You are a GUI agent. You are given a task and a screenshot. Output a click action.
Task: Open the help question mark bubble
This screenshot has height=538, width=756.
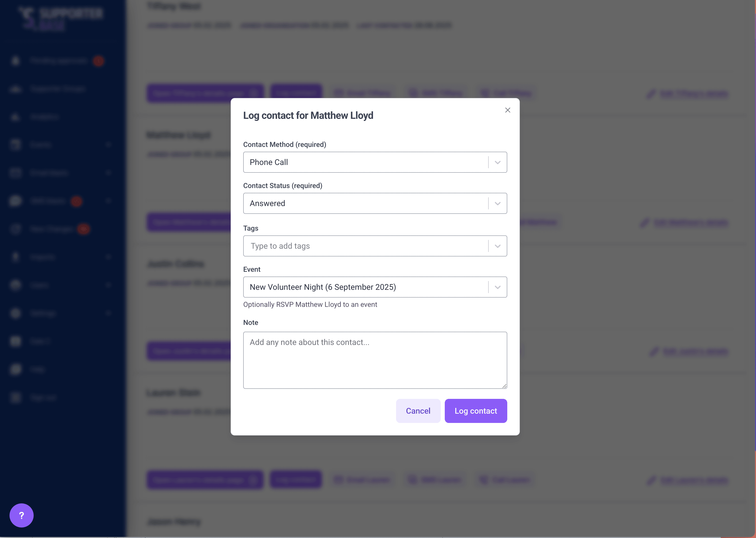pos(22,515)
